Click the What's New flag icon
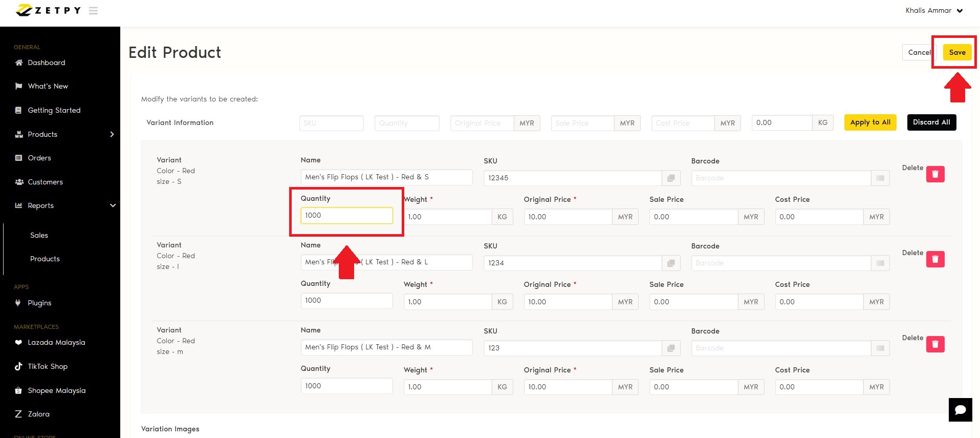This screenshot has width=980, height=438. click(19, 86)
